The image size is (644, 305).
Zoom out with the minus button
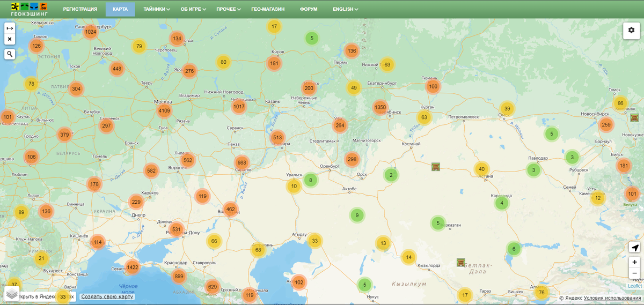pos(635,273)
